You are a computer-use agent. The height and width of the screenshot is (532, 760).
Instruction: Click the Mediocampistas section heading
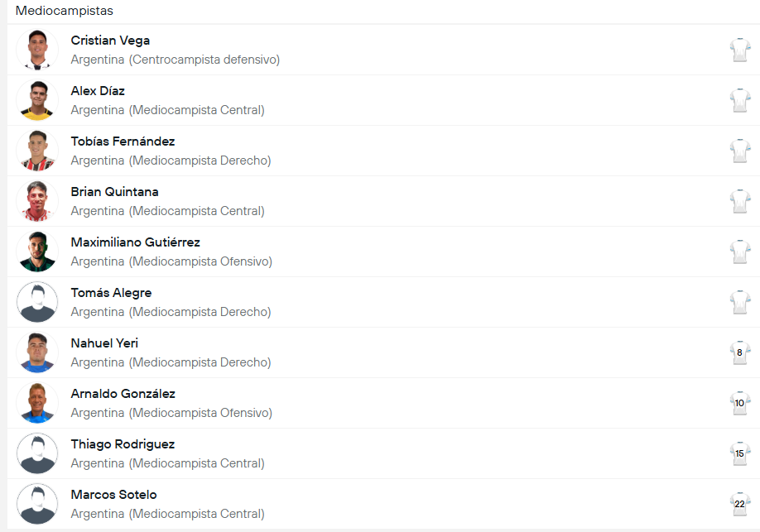(x=65, y=12)
